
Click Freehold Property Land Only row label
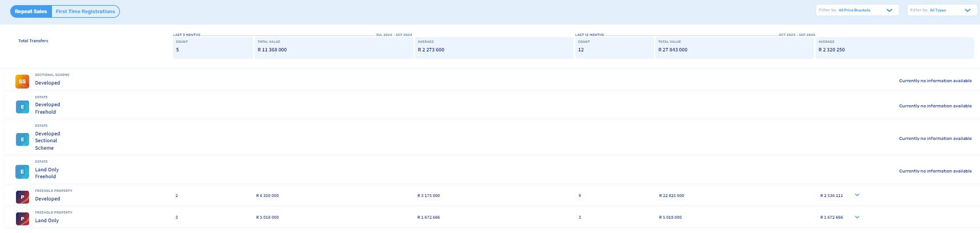tap(47, 220)
